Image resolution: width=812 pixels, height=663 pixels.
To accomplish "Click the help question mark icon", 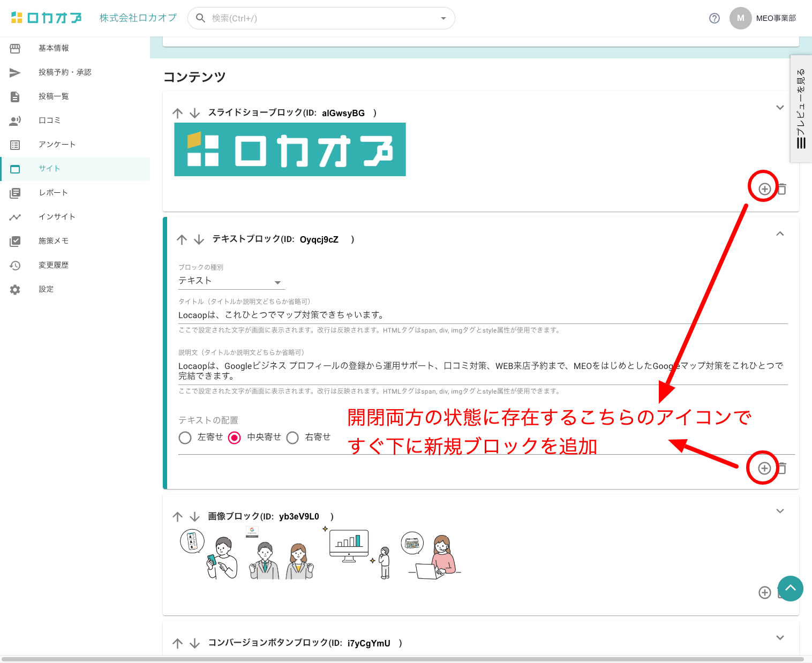I will coord(714,18).
